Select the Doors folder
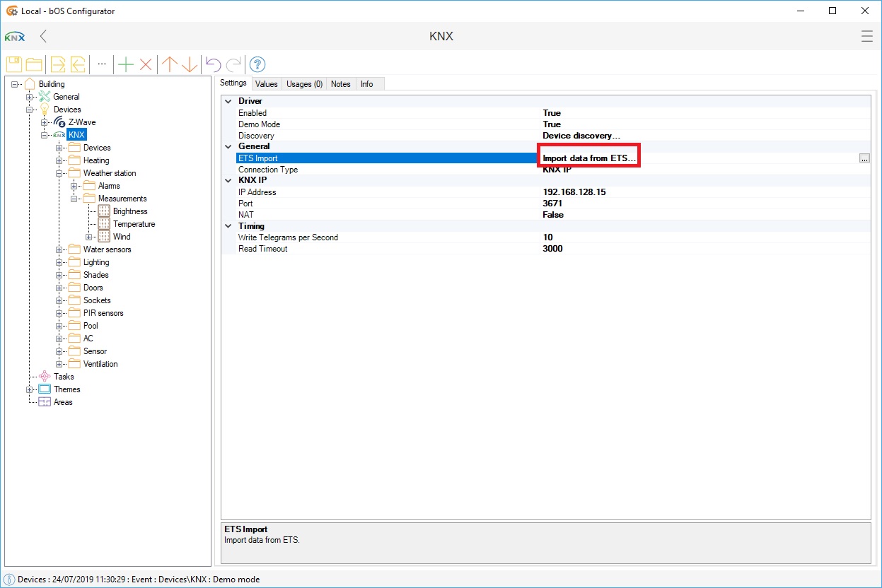The height and width of the screenshot is (588, 882). click(x=93, y=288)
